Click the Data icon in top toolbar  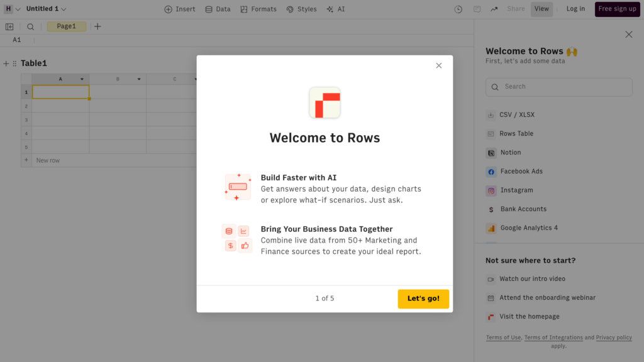pos(208,9)
